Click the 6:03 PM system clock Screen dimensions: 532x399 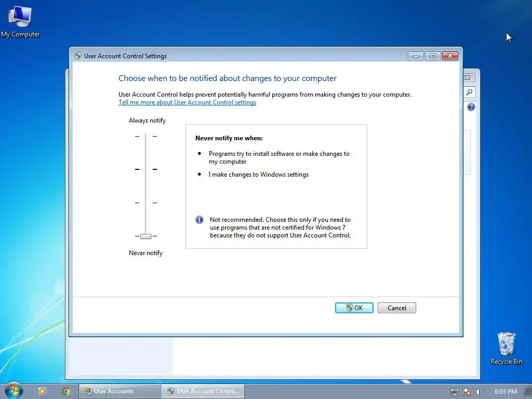[506, 392]
